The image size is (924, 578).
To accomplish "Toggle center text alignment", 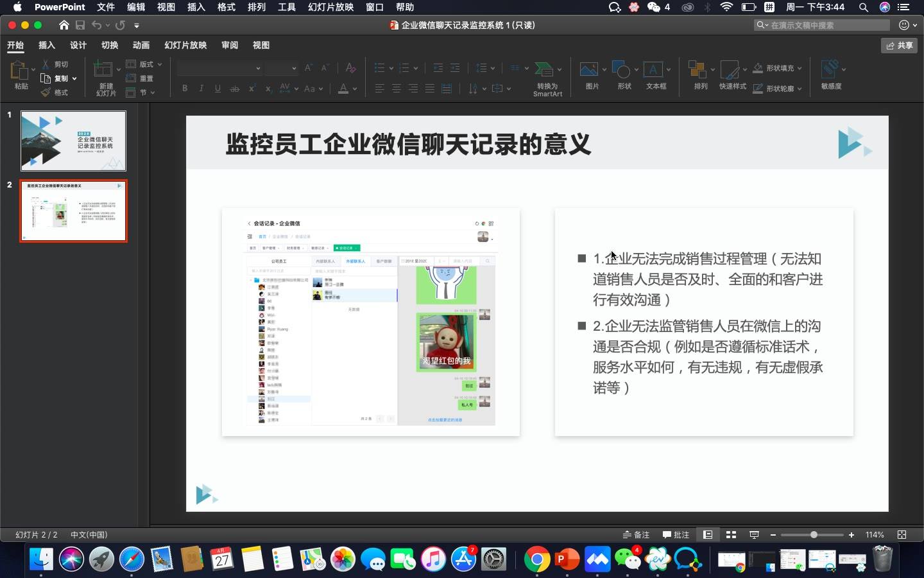I will coord(397,89).
